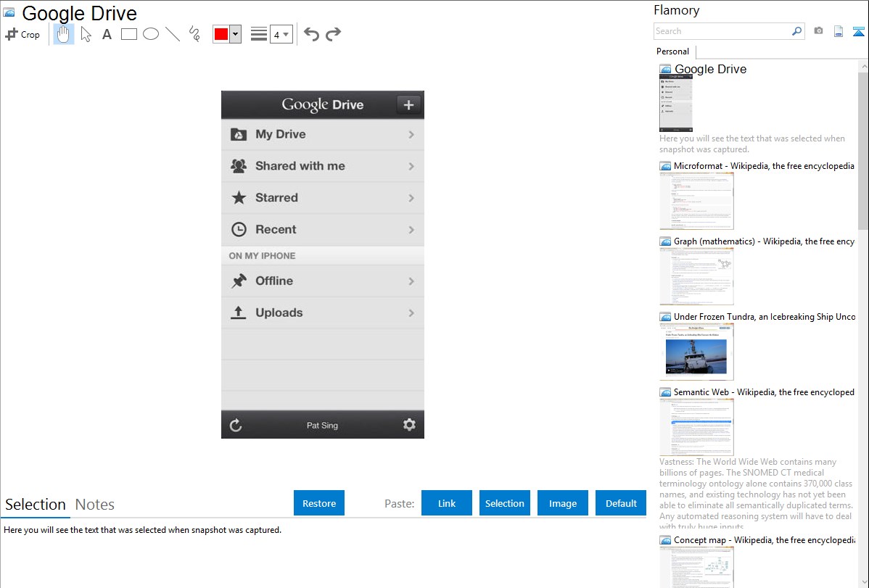This screenshot has height=588, width=869.
Task: Click the Shared with me people icon
Action: pos(239,166)
